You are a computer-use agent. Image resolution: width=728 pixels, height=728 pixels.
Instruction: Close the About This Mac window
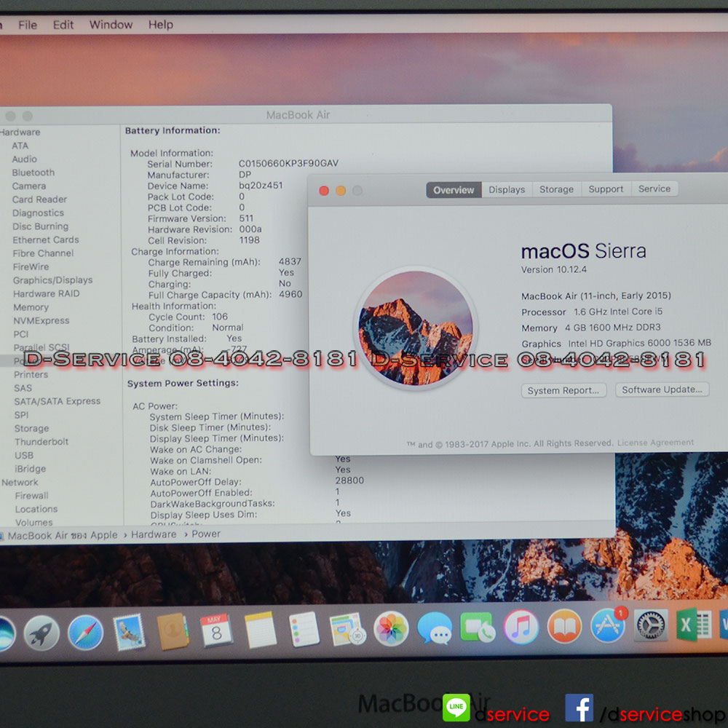(324, 191)
